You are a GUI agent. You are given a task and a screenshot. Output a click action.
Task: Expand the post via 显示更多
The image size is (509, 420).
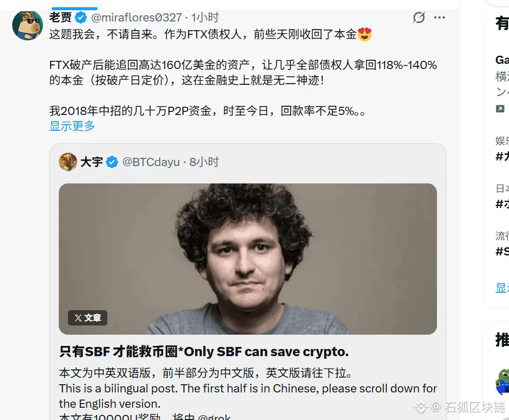(72, 126)
